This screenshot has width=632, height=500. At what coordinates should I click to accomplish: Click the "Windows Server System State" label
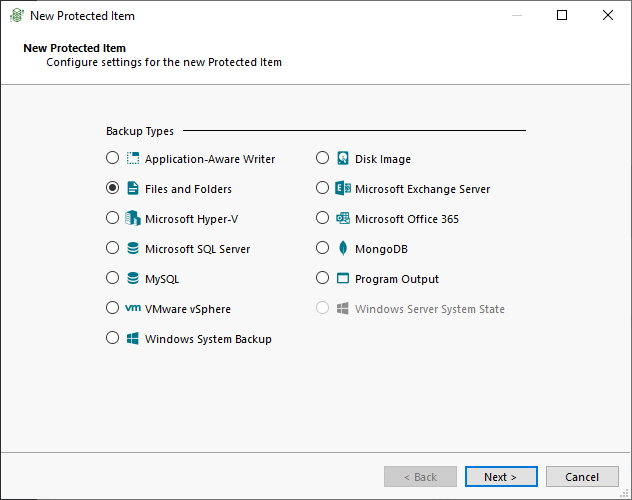[x=430, y=309]
